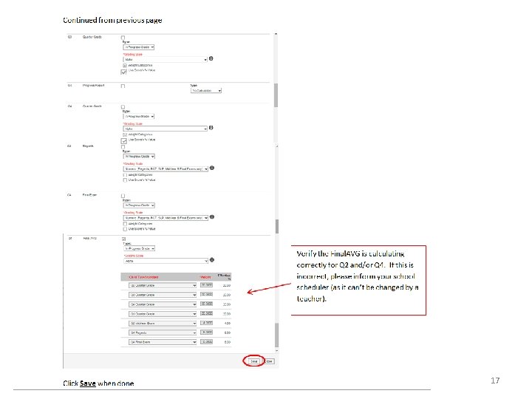532x399 pixels.
Task: Click the weight field in the topmost Quarter Grade row
Action: pyautogui.click(x=207, y=285)
